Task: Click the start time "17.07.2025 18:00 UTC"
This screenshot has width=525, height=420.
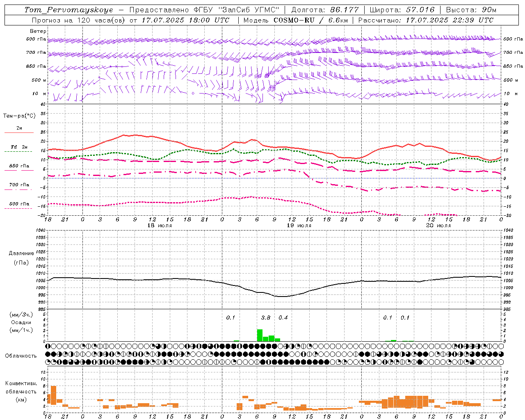Action: point(185,20)
